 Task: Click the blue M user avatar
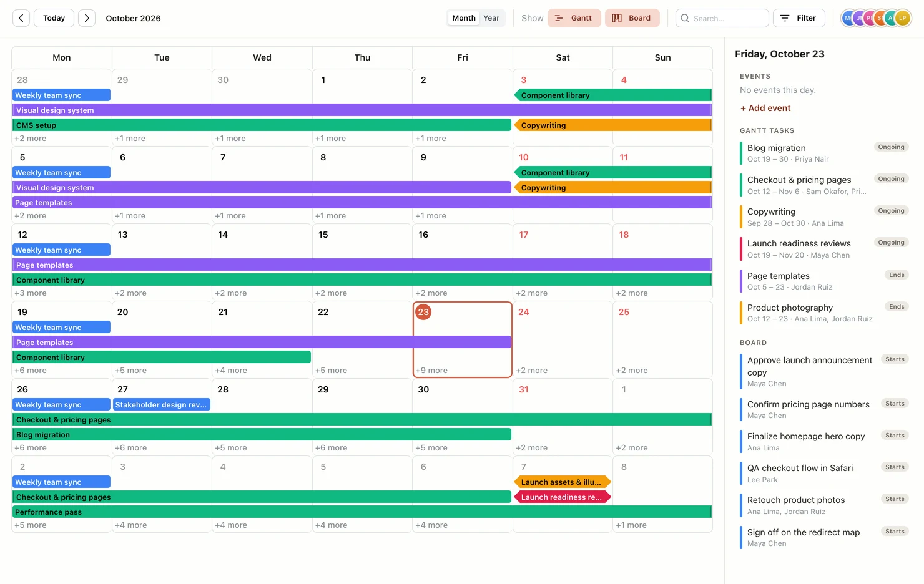pos(848,18)
